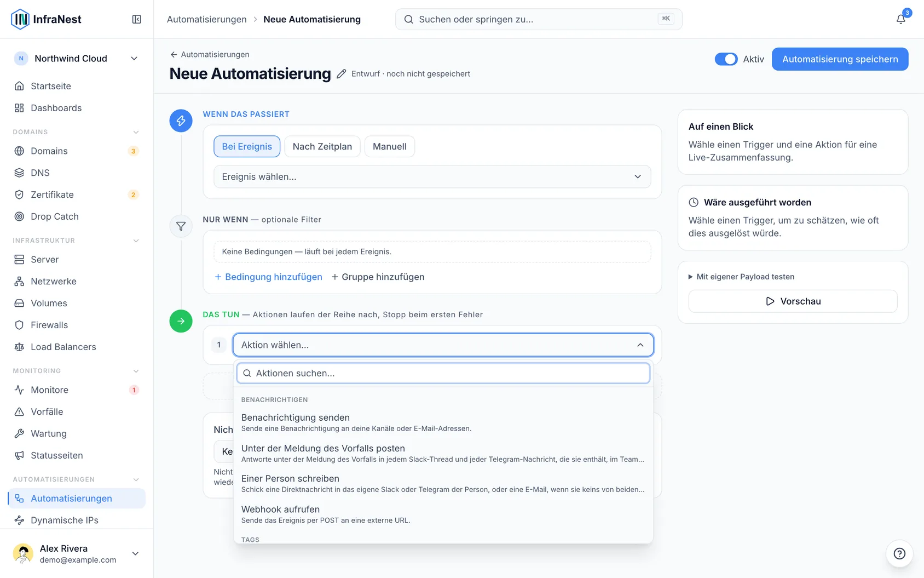The height and width of the screenshot is (578, 924).
Task: Click the lightning trigger step icon
Action: (x=181, y=121)
